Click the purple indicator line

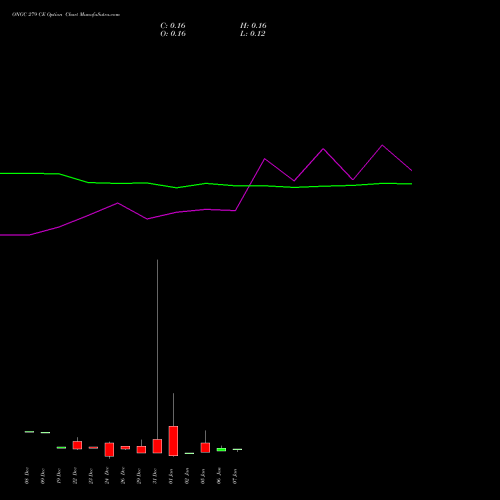pos(206,210)
